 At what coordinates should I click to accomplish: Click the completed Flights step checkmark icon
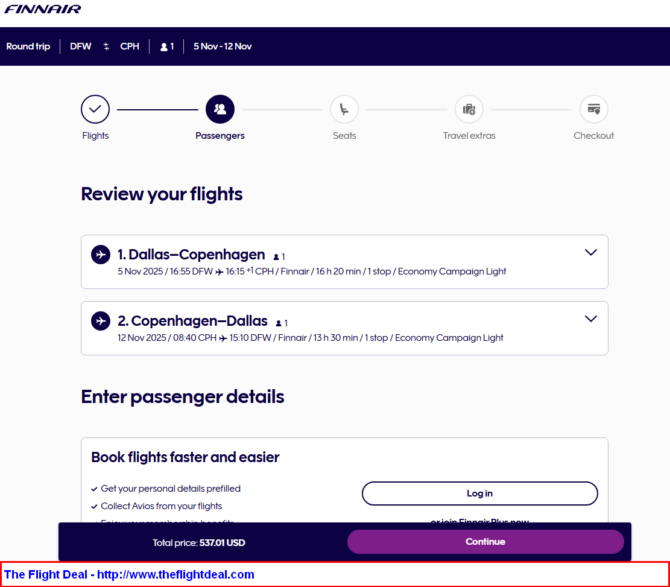pos(95,109)
